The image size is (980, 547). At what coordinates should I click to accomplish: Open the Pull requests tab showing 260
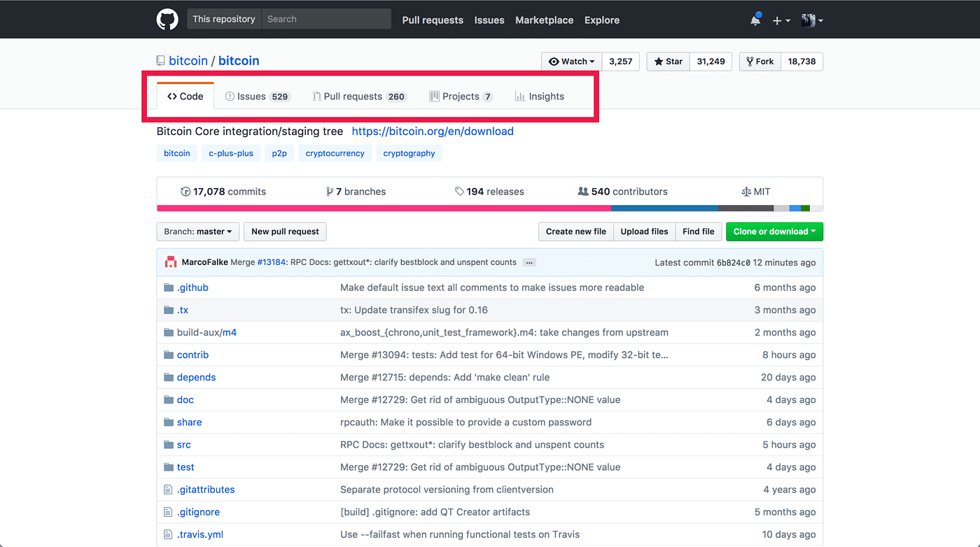[x=353, y=96]
